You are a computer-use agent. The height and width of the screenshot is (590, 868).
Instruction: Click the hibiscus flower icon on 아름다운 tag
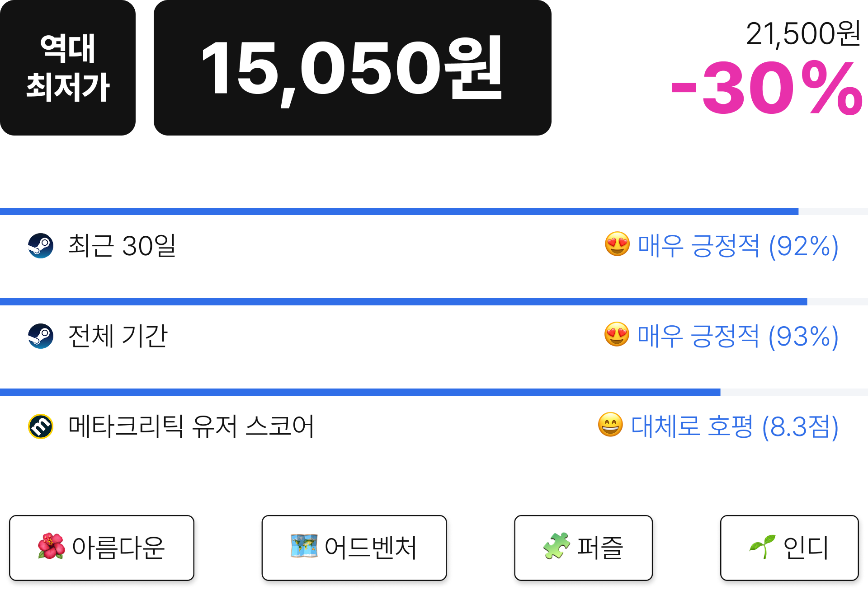point(51,546)
